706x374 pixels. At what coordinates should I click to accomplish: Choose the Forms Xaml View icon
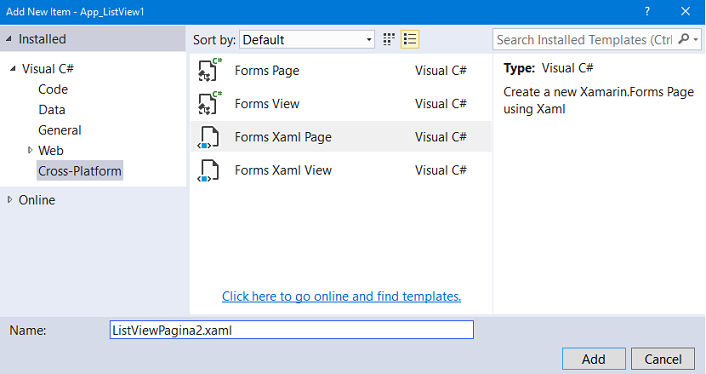pos(208,171)
